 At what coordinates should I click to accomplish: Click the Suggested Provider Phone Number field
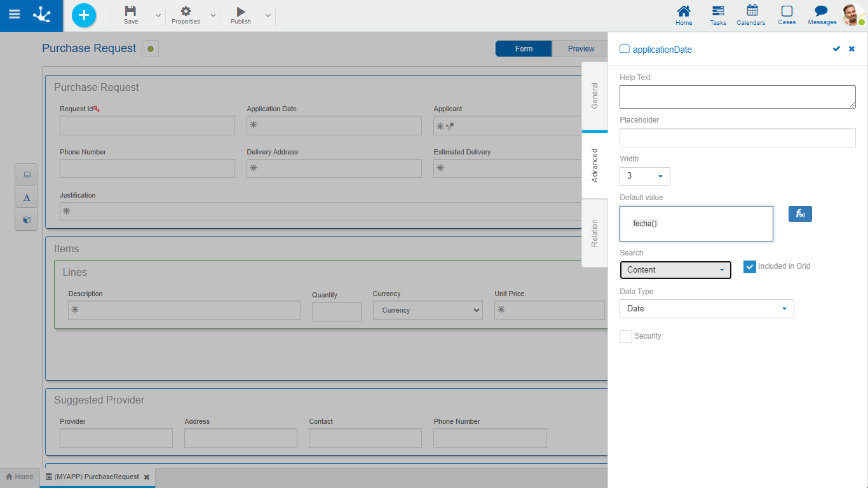tap(490, 438)
